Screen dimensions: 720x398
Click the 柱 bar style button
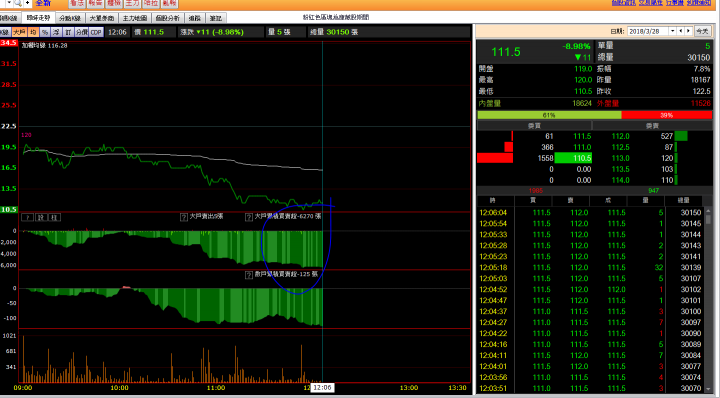[54, 217]
